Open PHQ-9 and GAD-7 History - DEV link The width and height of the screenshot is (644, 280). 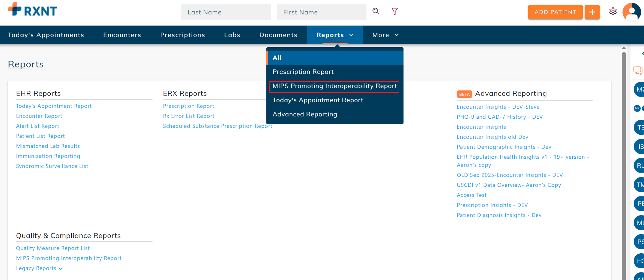click(500, 117)
